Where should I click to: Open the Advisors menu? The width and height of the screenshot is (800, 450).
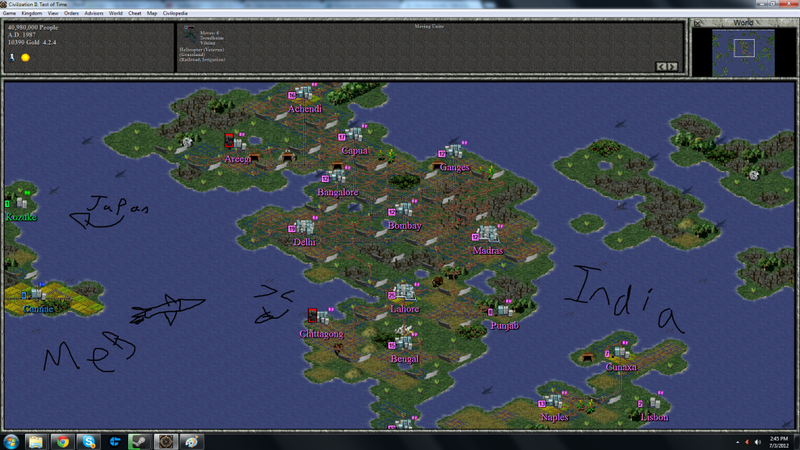(x=93, y=13)
